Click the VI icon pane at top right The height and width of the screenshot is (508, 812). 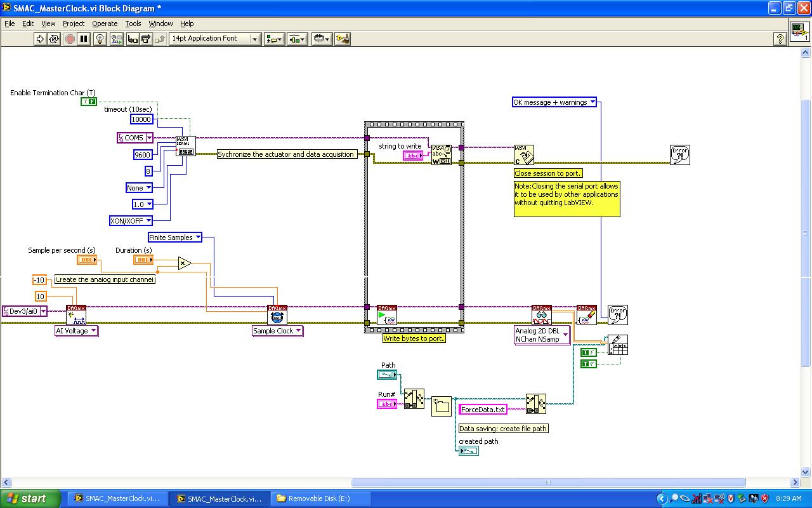tap(799, 32)
